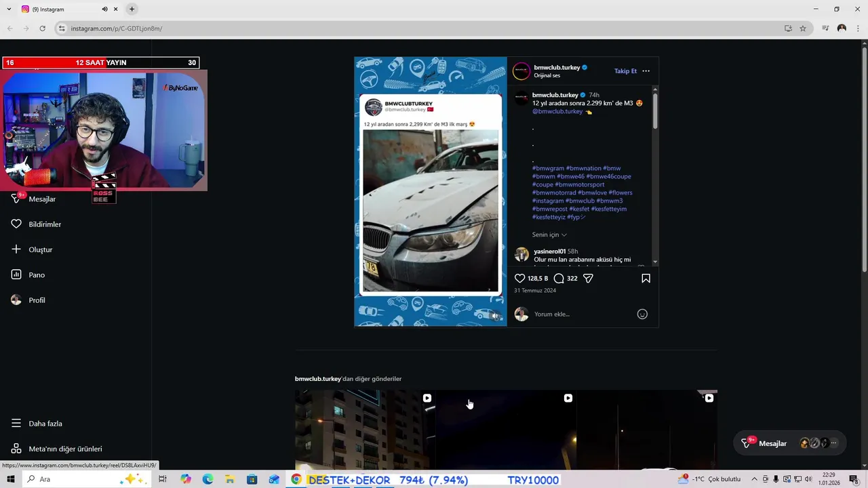Open Microsoft Edge from the taskbar
This screenshot has height=488, width=868.
point(208,479)
